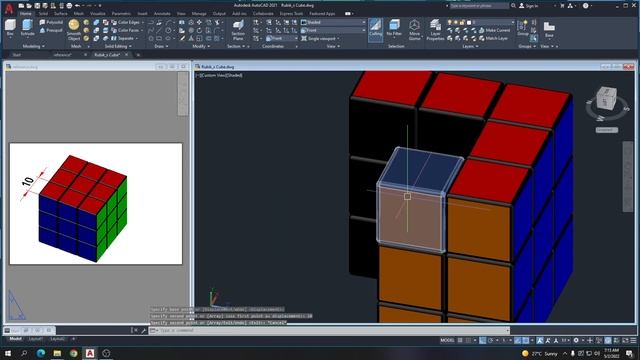Click the Color Edges button
640x360 pixels.
tap(125, 22)
